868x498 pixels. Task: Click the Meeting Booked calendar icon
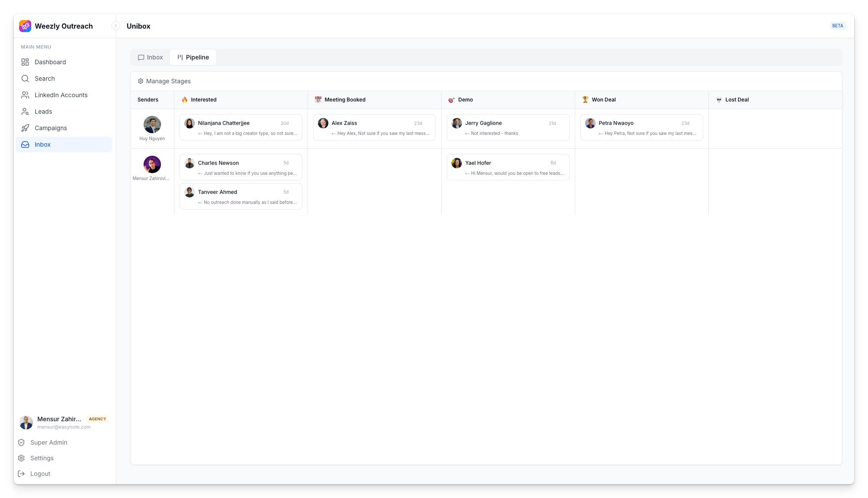[x=318, y=100]
